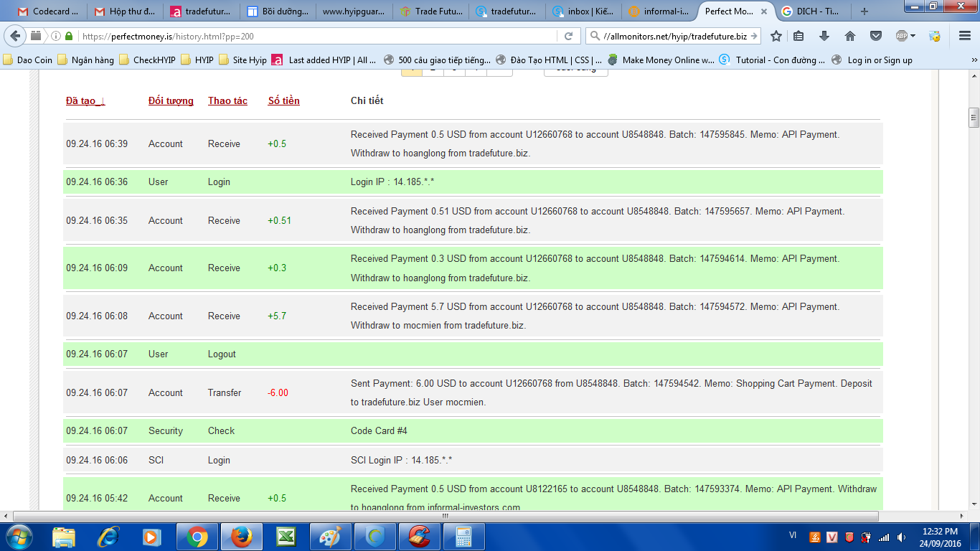
Task: Select the Code Card #4 detail text
Action: (379, 430)
